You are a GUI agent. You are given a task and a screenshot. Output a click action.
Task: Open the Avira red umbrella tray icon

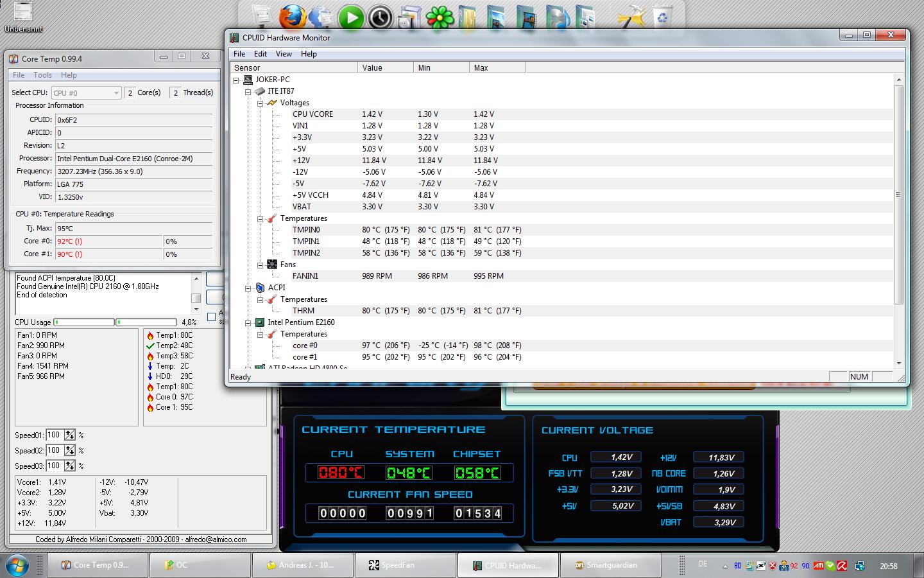tap(842, 566)
